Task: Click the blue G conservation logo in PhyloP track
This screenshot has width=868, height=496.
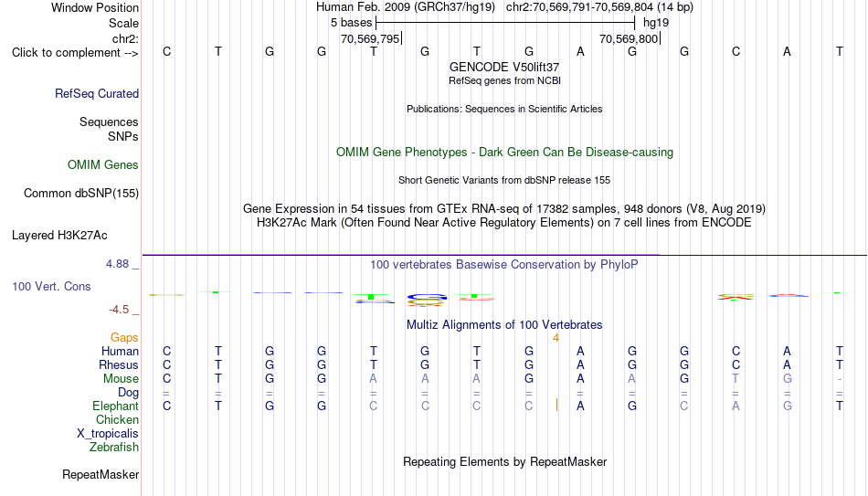Action: (x=427, y=299)
